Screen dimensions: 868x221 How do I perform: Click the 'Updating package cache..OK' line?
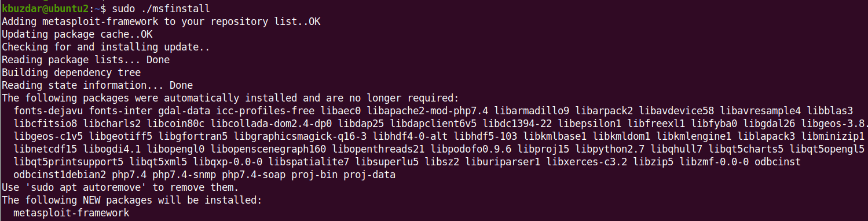pyautogui.click(x=77, y=34)
